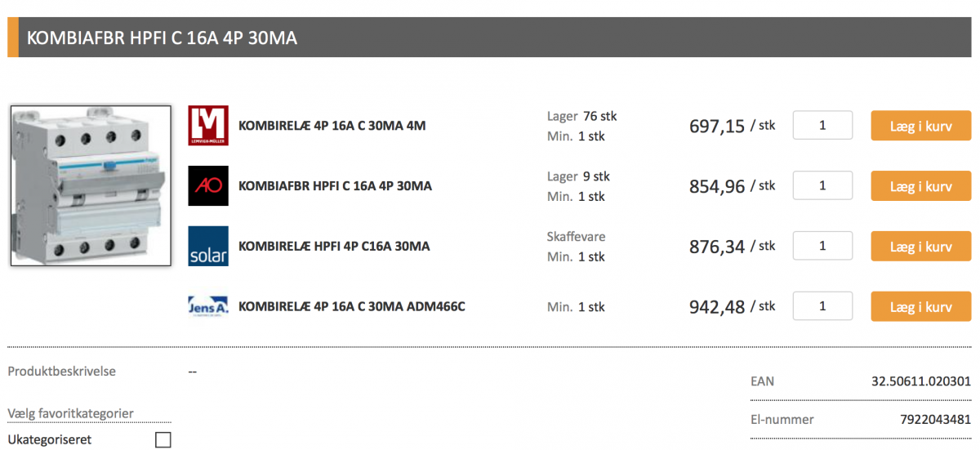Viewport: 980px width, 450px height.
Task: Click the Vælg favoritkategorier label
Action: coord(70,413)
